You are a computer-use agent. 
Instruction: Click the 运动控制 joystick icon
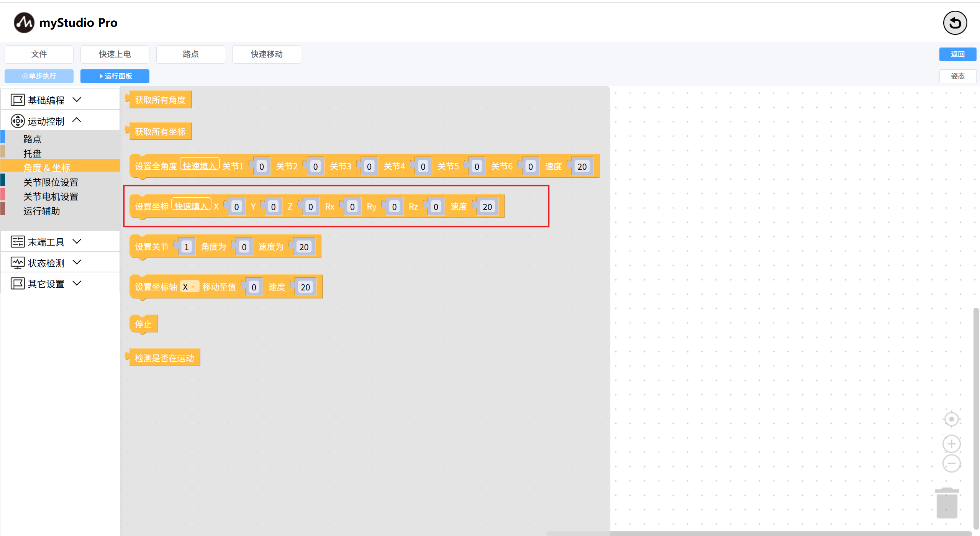pos(17,121)
